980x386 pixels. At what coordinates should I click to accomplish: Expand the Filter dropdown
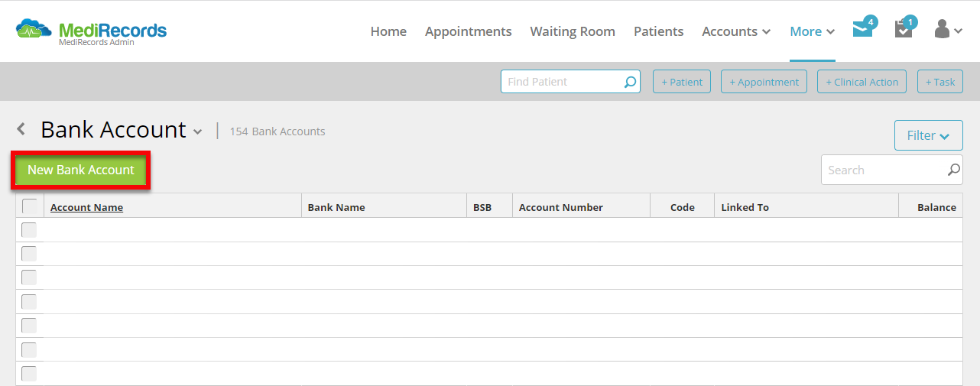[x=928, y=135]
